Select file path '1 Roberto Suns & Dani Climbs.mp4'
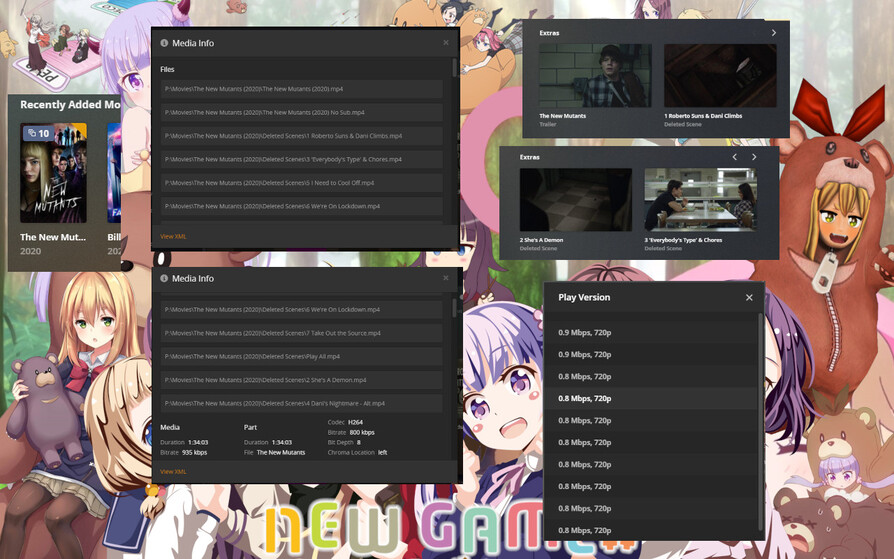The height and width of the screenshot is (559, 894). click(302, 136)
